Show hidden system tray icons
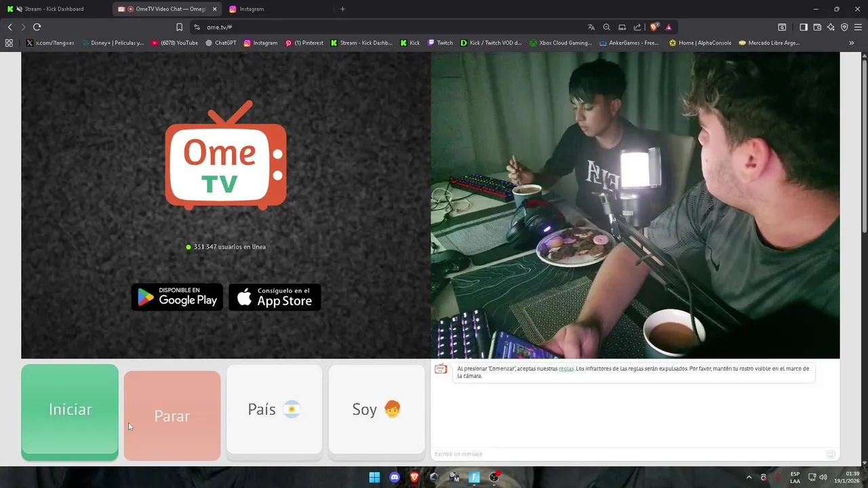Screen dimensions: 868x488 (x=749, y=477)
